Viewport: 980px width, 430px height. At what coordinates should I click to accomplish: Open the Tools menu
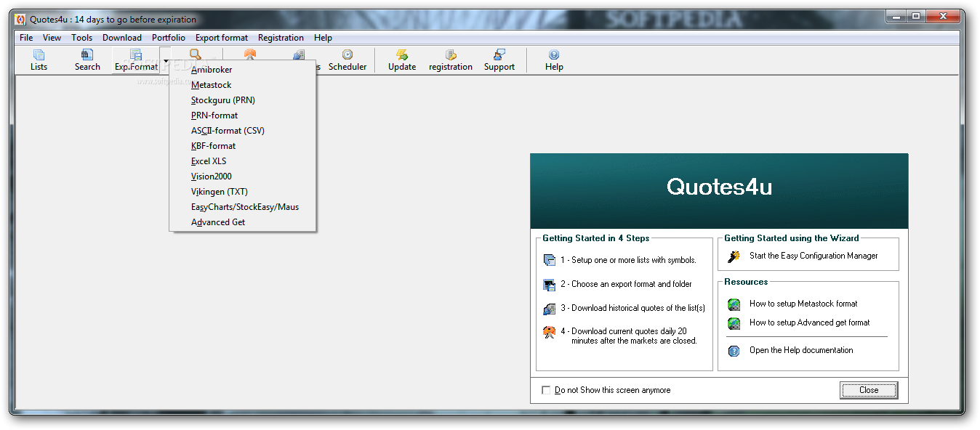tap(81, 38)
